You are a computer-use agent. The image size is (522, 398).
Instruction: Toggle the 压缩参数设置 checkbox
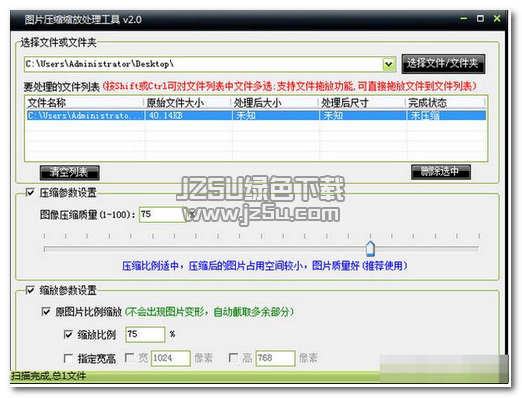(x=30, y=193)
